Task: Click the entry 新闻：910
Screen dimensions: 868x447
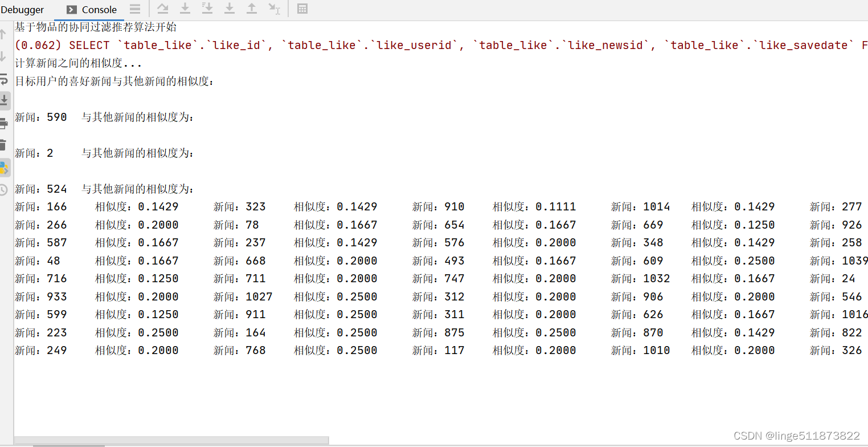Action: point(439,206)
